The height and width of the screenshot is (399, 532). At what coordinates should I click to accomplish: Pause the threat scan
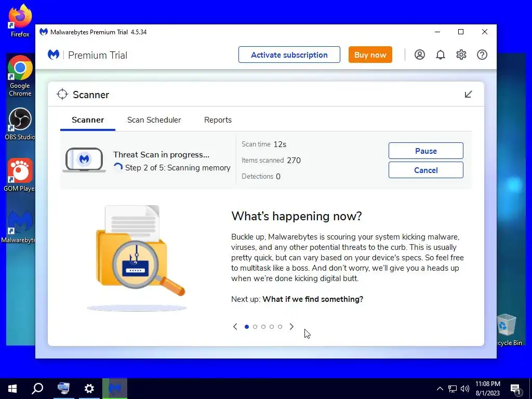[x=426, y=151]
